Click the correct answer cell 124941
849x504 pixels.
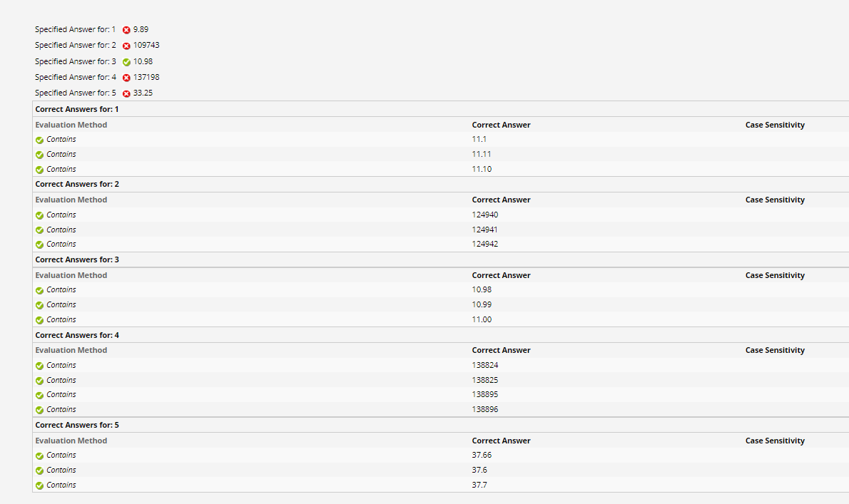484,230
